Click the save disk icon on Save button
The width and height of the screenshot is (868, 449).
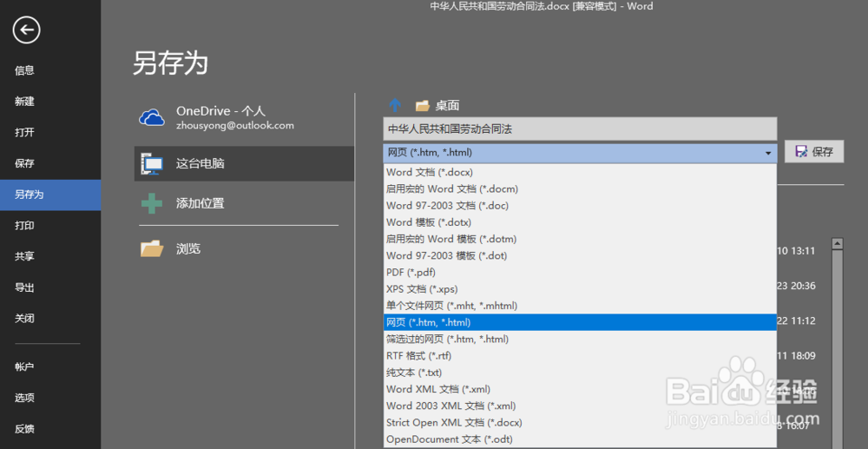coord(800,152)
